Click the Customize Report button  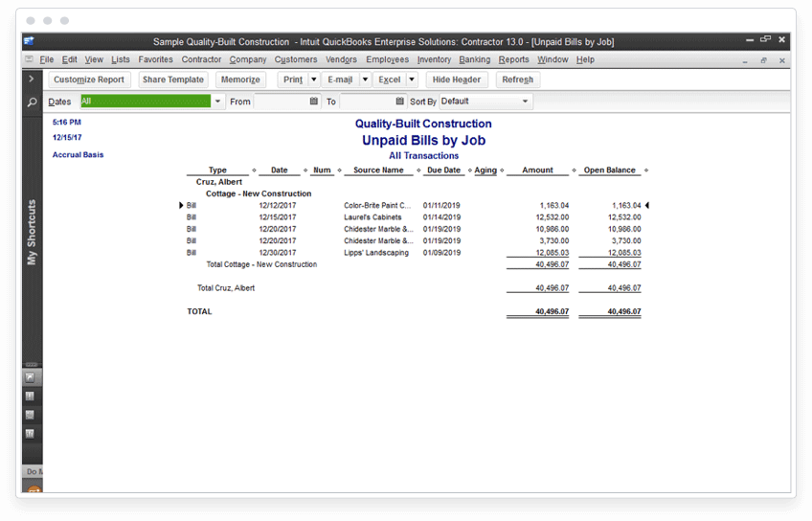pos(89,79)
